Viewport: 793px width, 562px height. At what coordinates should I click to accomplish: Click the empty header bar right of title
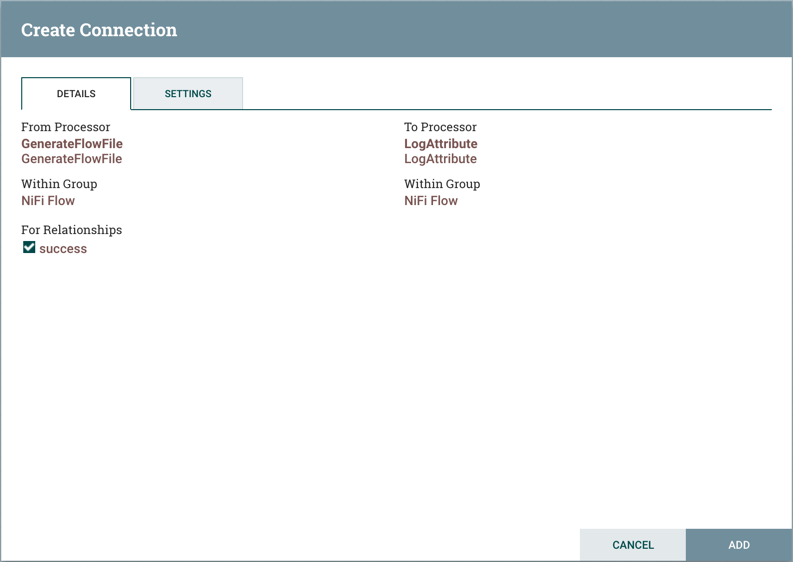click(x=500, y=30)
